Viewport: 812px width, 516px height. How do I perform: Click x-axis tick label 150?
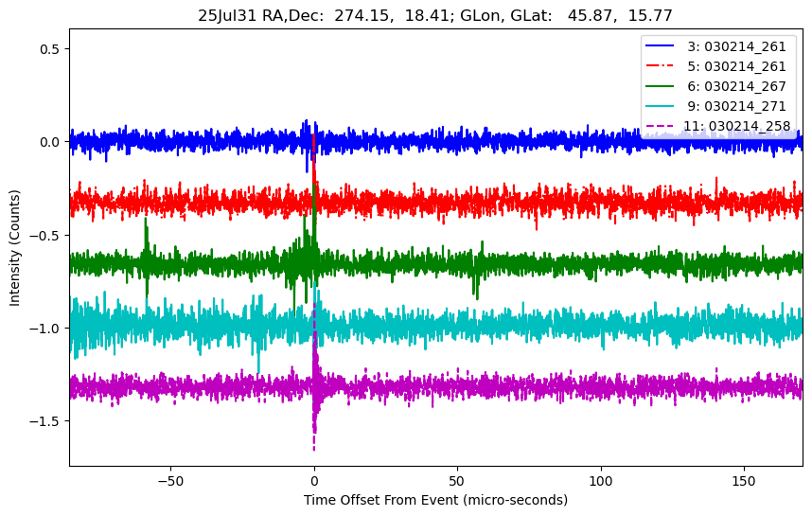[x=744, y=481]
